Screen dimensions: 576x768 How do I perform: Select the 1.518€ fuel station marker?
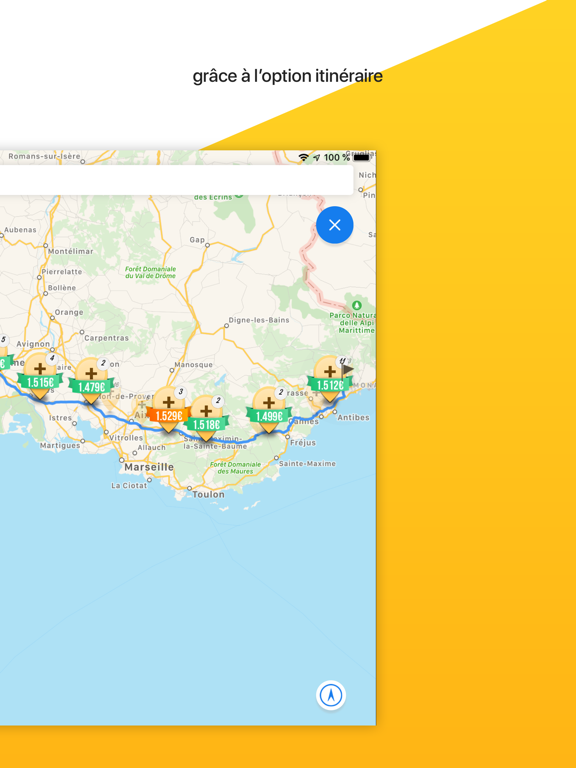[206, 419]
